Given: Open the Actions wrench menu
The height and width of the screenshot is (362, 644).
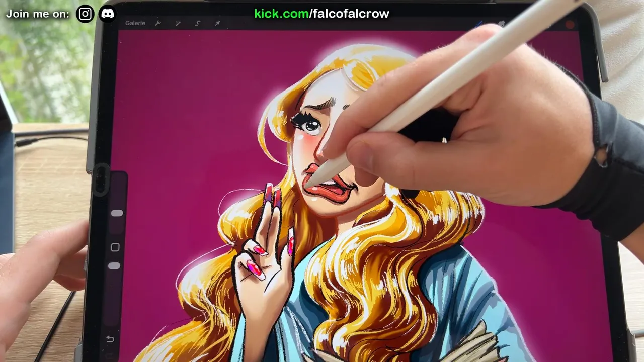Looking at the screenshot, I should pyautogui.click(x=157, y=23).
